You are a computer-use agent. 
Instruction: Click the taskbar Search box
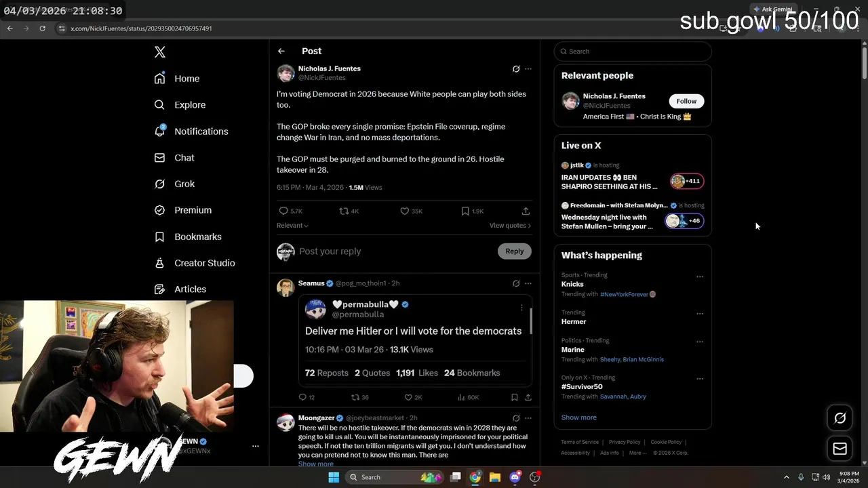(393, 477)
